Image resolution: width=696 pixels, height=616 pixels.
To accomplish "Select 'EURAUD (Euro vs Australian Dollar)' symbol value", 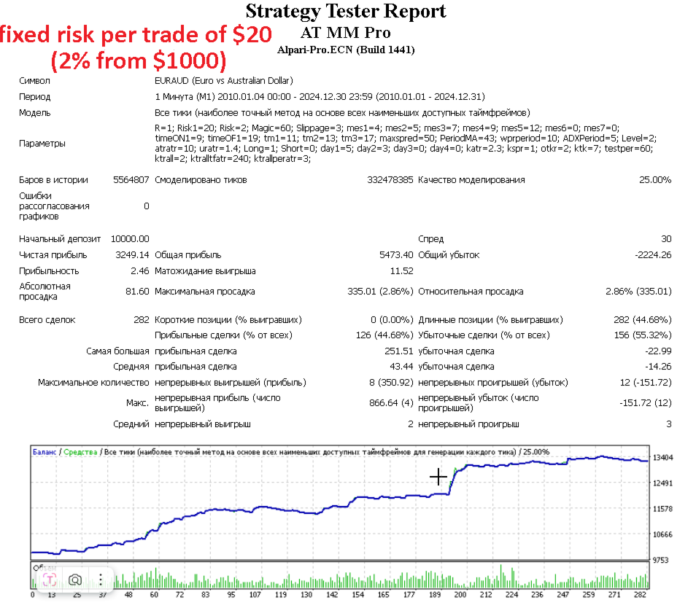I will tap(224, 81).
